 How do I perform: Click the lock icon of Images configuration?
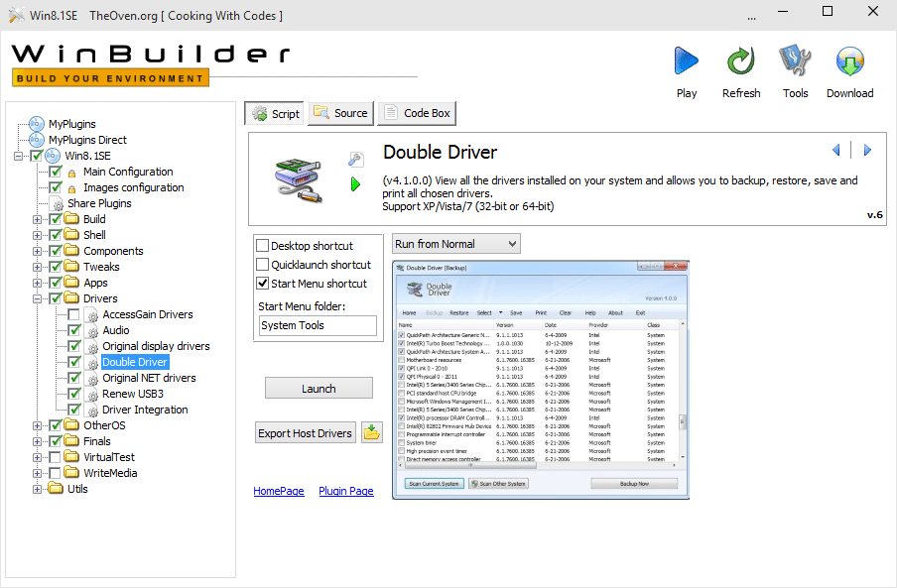(x=72, y=188)
